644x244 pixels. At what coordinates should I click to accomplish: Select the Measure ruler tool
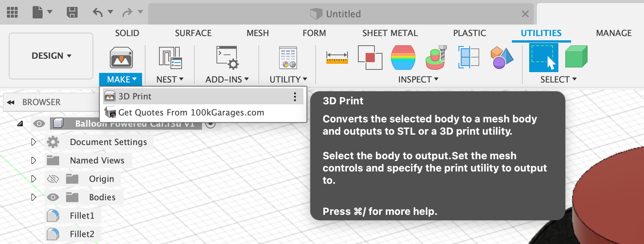coord(337,58)
